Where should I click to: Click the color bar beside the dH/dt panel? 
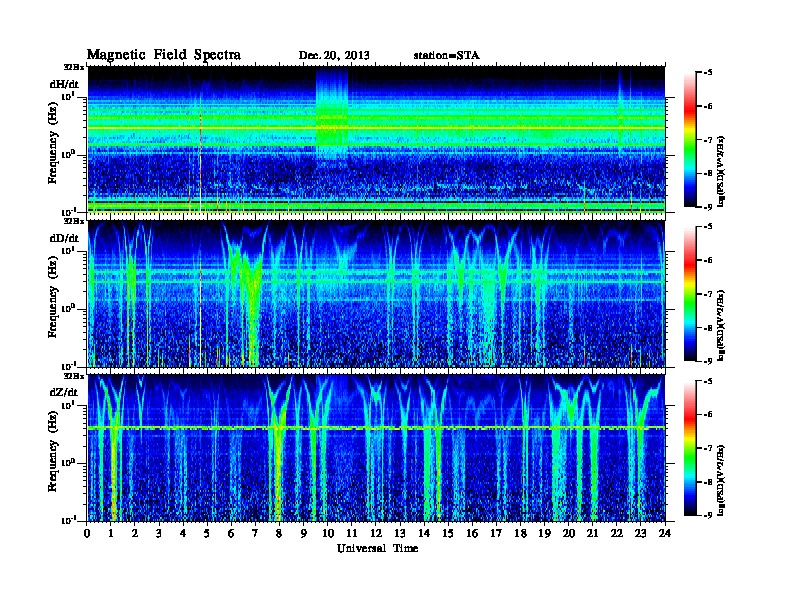click(690, 139)
